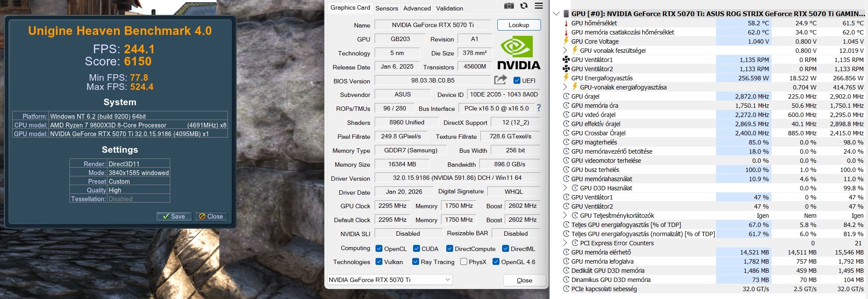This screenshot has width=868, height=299.
Task: Switch to the Validation tab
Action: tap(449, 8)
